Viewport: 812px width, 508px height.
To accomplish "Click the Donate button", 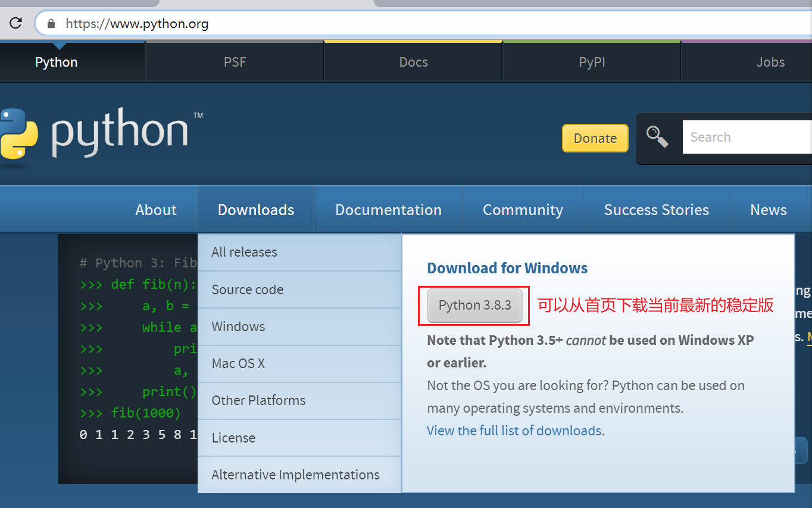I will [x=595, y=138].
